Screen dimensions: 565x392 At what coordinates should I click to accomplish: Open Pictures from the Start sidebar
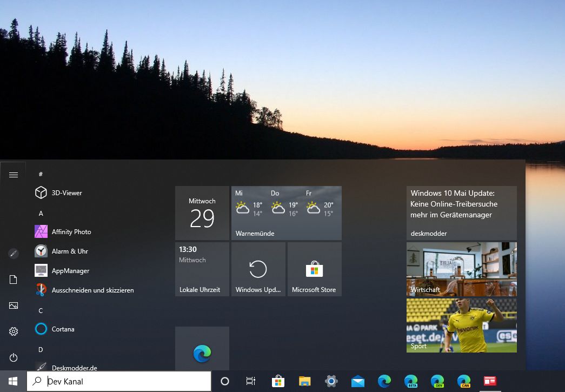[14, 305]
